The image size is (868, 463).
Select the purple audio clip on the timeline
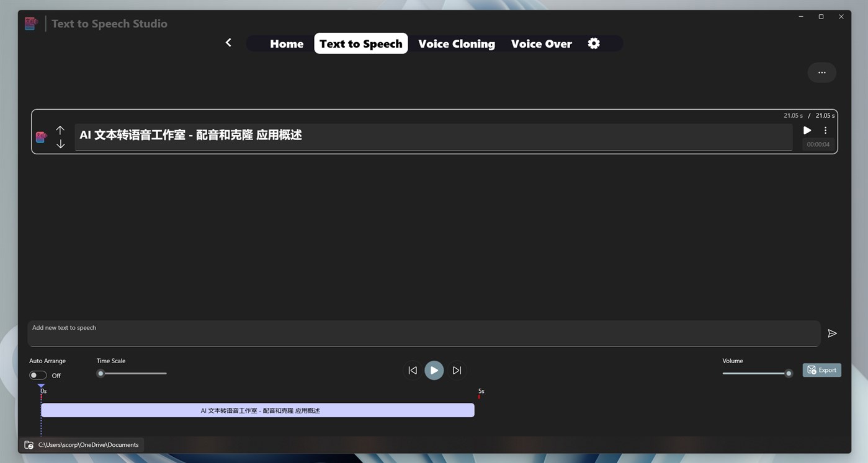click(257, 410)
